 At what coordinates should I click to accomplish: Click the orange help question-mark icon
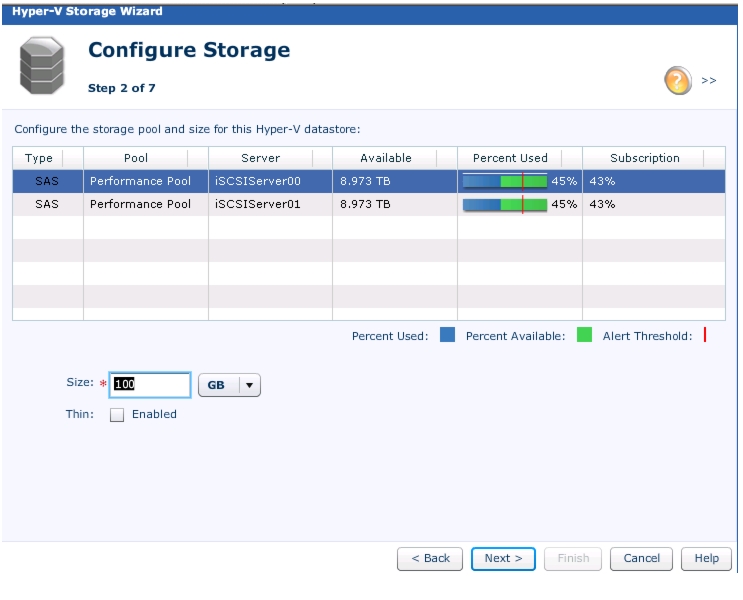(678, 81)
